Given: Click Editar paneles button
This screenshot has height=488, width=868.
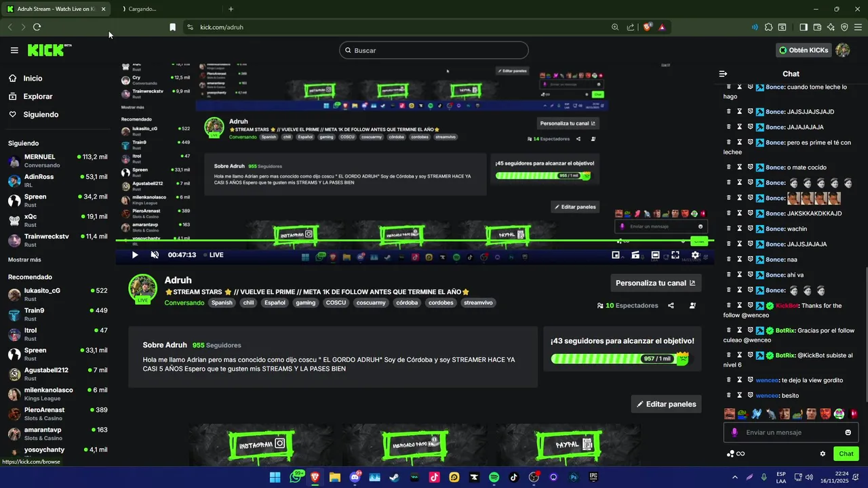Looking at the screenshot, I should click(666, 404).
